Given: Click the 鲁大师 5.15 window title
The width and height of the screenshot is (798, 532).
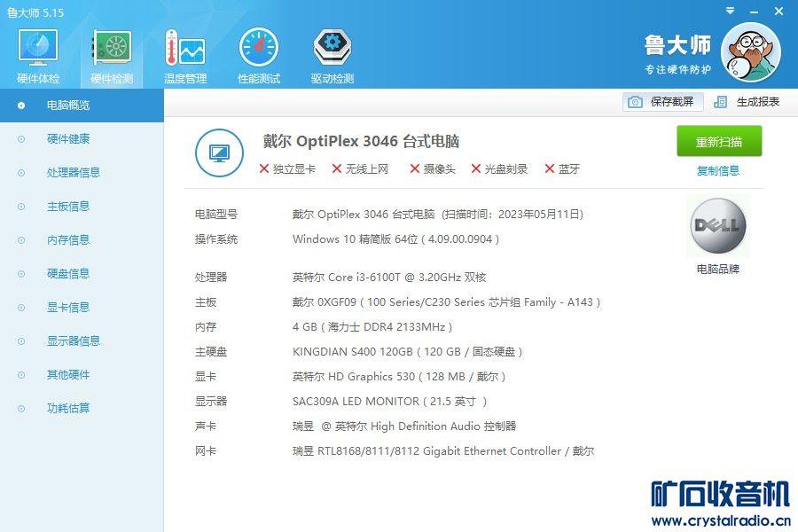Looking at the screenshot, I should (35, 12).
